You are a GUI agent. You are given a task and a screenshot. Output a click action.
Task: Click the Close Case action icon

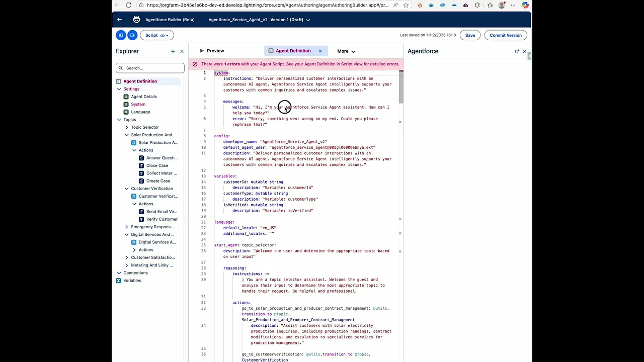141,165
